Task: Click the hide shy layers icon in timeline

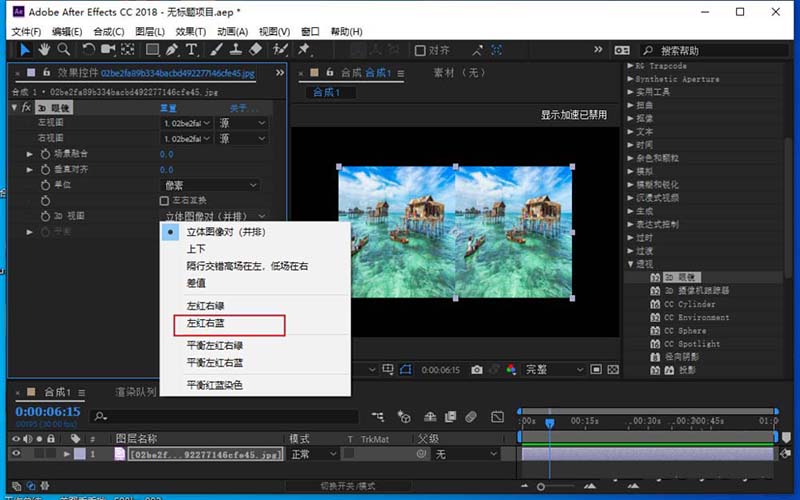Action: 430,417
